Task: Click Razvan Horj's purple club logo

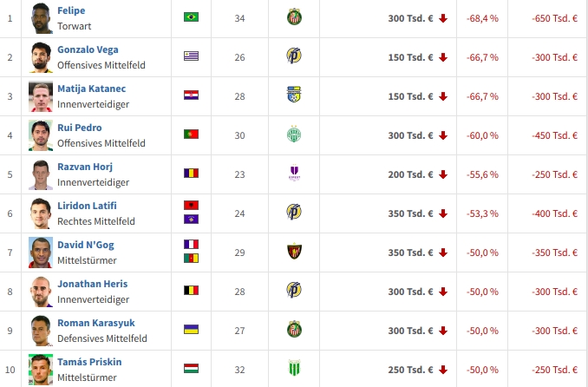Action: (x=294, y=174)
